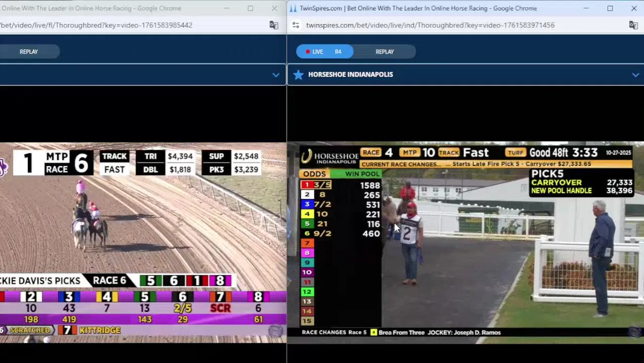Click TwinSpires favicon in right window title bar
Screen dimensions: 644x363
coord(293,8)
